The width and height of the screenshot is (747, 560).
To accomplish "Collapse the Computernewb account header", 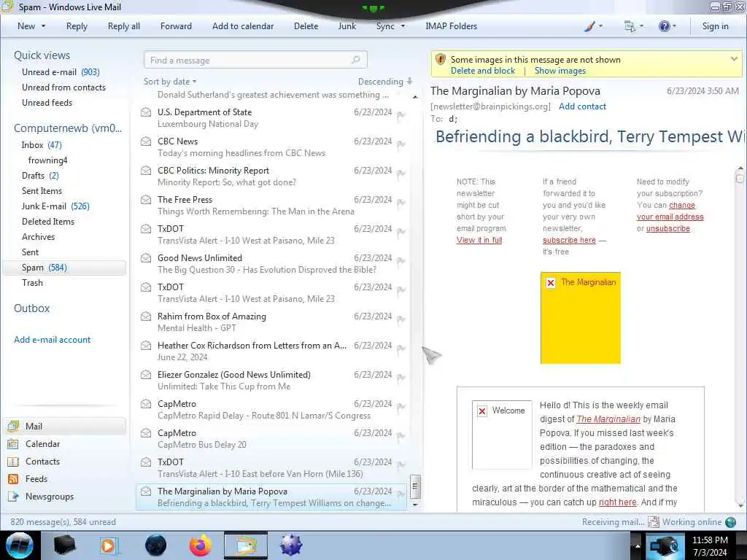I will tap(68, 128).
